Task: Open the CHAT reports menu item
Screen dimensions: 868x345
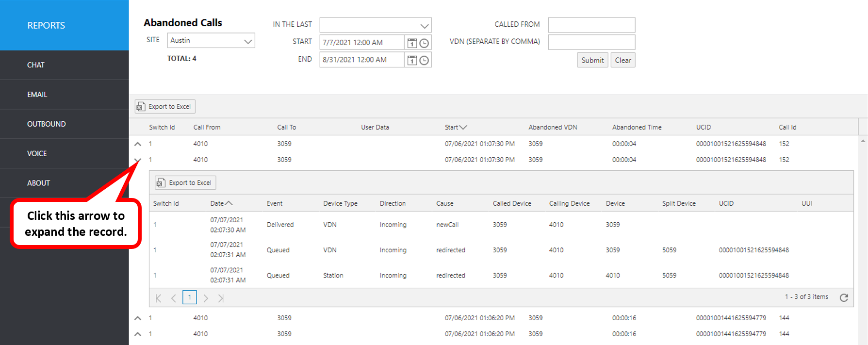Action: click(36, 65)
